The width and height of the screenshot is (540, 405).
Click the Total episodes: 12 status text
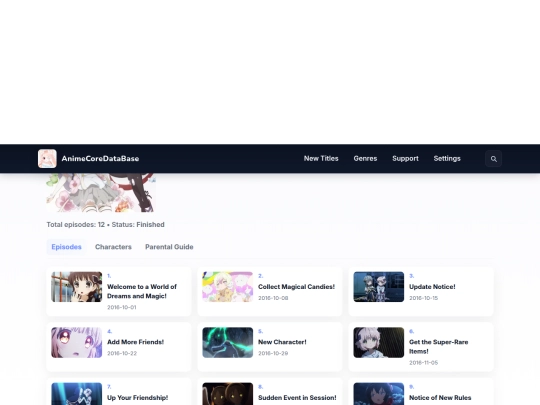[106, 225]
